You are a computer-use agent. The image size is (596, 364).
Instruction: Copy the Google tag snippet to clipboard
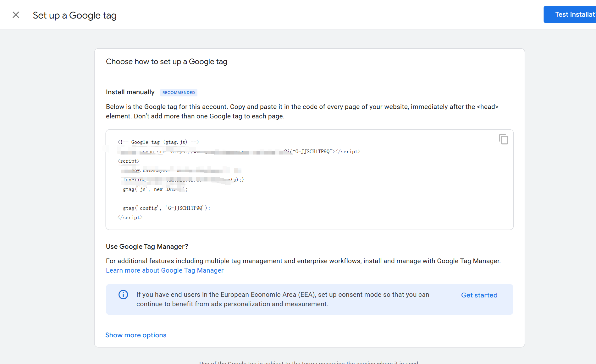point(503,139)
